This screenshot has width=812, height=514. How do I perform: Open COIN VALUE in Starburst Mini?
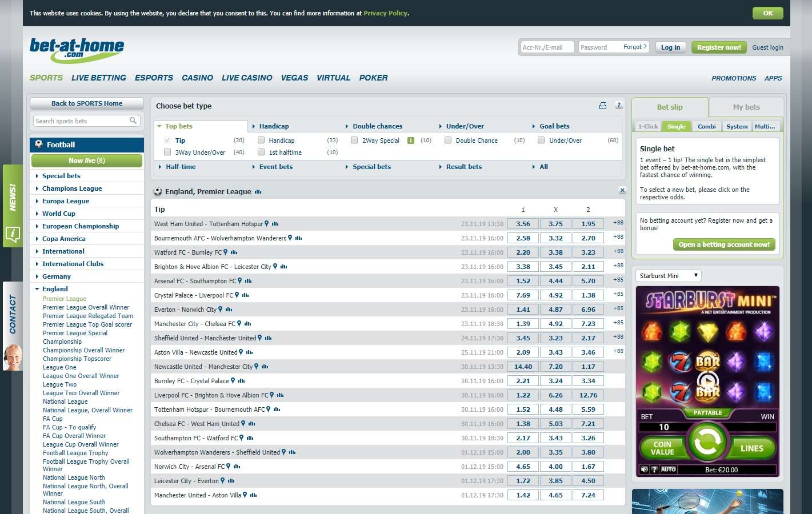tap(662, 448)
